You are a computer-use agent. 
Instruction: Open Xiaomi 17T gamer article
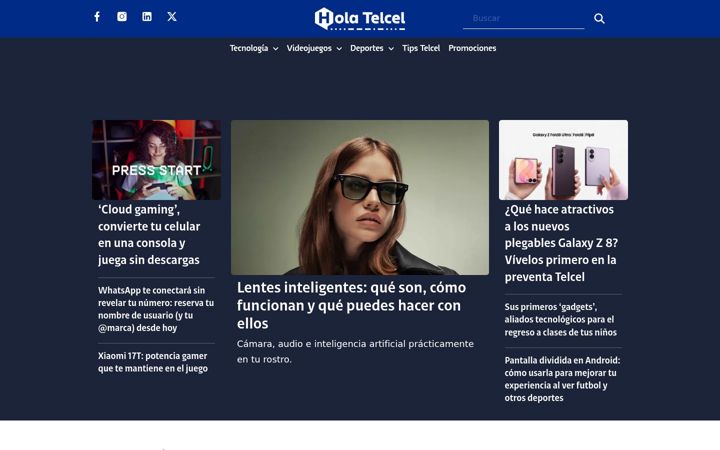click(153, 362)
